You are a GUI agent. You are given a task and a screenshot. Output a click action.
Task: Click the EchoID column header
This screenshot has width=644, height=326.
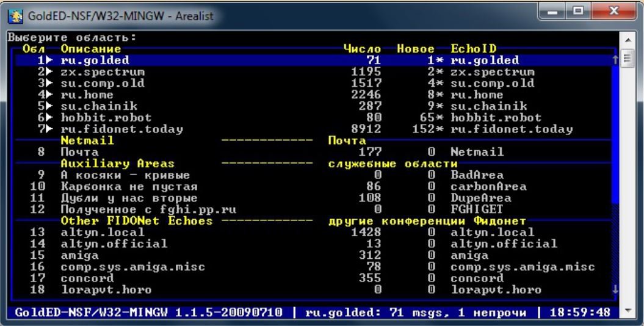pos(474,49)
